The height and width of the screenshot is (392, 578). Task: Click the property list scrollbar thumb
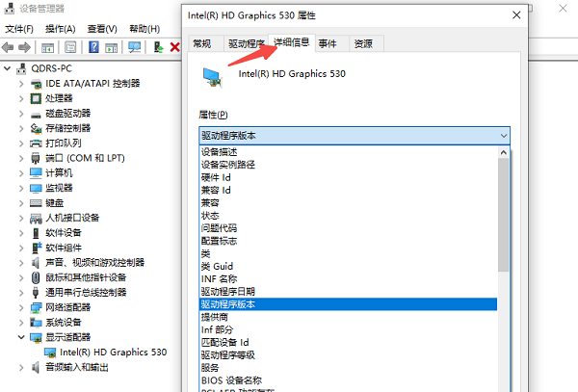504,215
